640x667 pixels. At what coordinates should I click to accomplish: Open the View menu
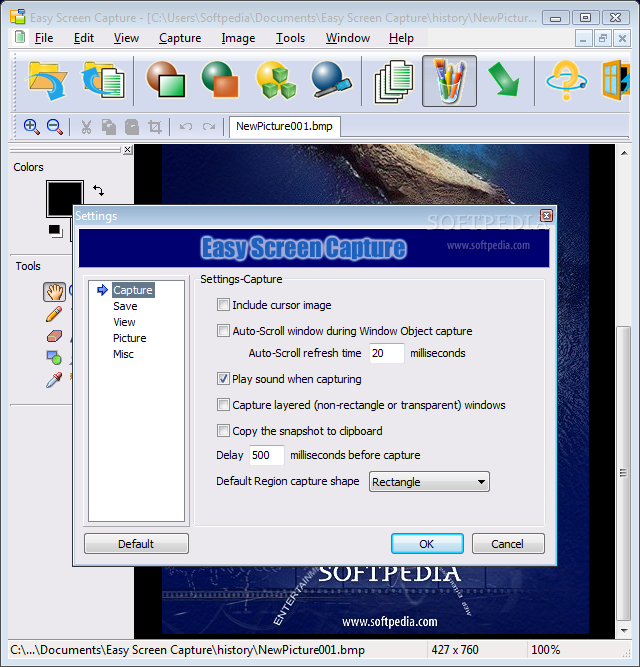(x=126, y=38)
